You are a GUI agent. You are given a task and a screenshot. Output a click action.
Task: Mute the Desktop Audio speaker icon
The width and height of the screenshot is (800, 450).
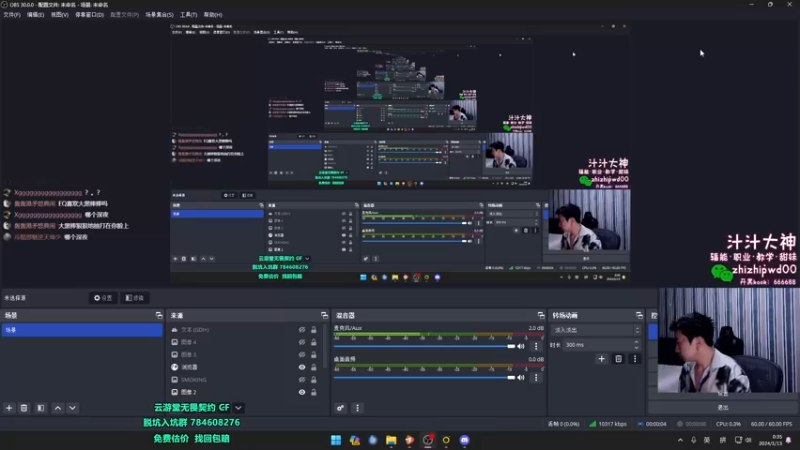click(x=521, y=378)
